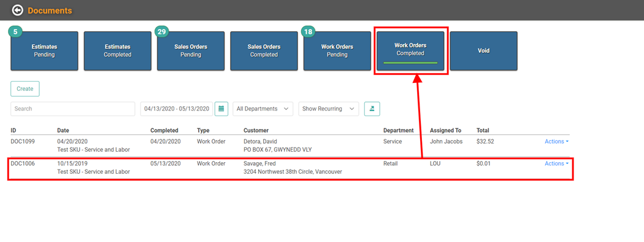Select the Work Orders Completed tile
This screenshot has height=242, width=644.
(x=410, y=51)
